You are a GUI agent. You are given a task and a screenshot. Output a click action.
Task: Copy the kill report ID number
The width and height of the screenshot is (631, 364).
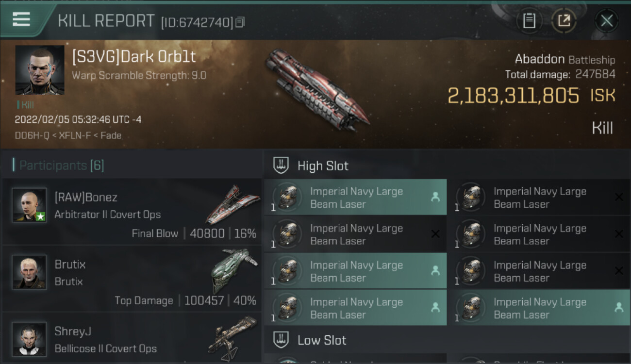pos(241,22)
